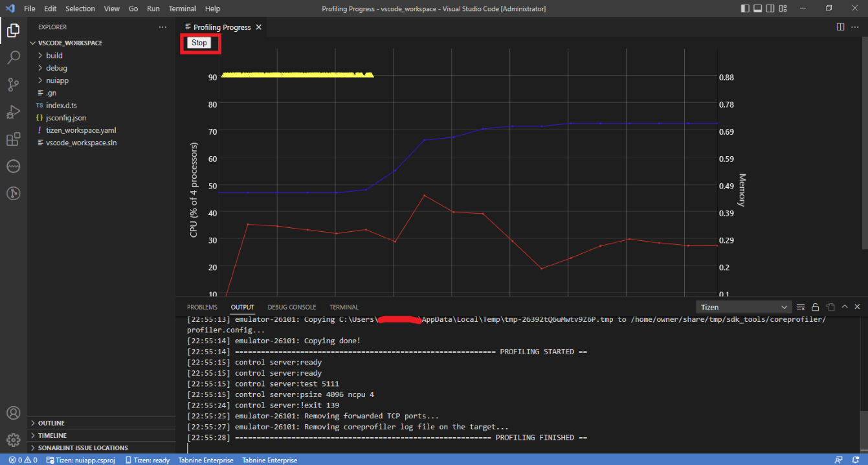The image size is (868, 465).
Task: Open the Accounts icon in activity bar
Action: 13,413
